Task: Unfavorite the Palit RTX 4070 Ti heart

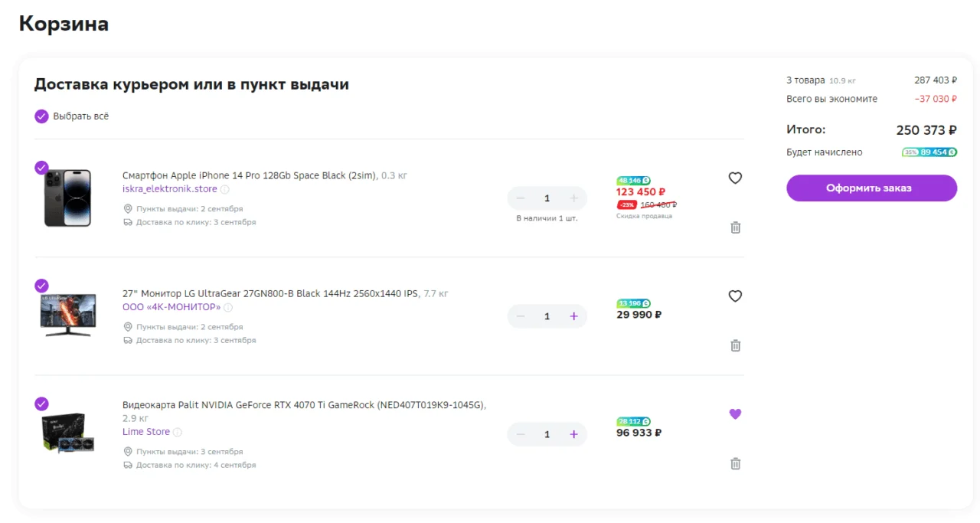Action: point(735,414)
